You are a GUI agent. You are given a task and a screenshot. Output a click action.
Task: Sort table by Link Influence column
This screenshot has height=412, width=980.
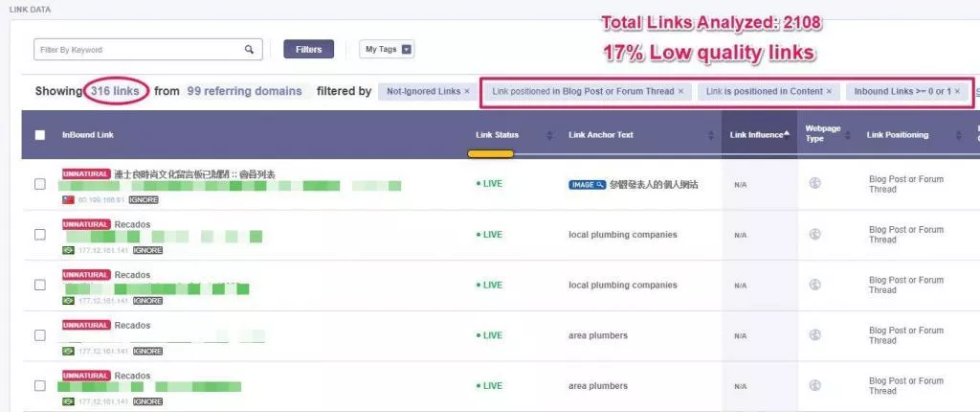click(759, 135)
